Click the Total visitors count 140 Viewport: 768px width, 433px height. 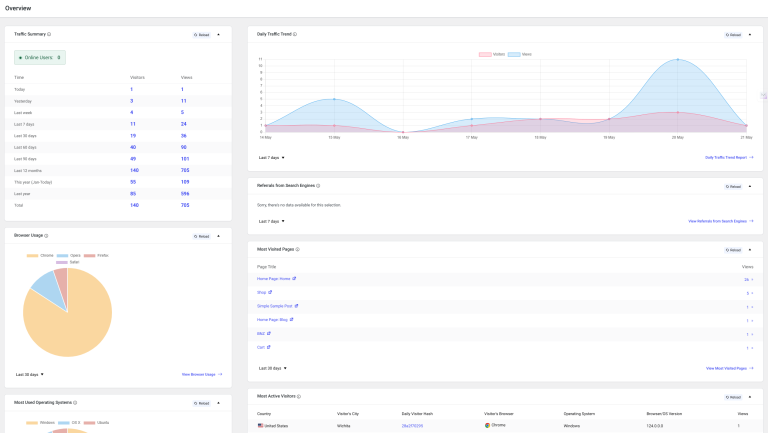coord(134,205)
